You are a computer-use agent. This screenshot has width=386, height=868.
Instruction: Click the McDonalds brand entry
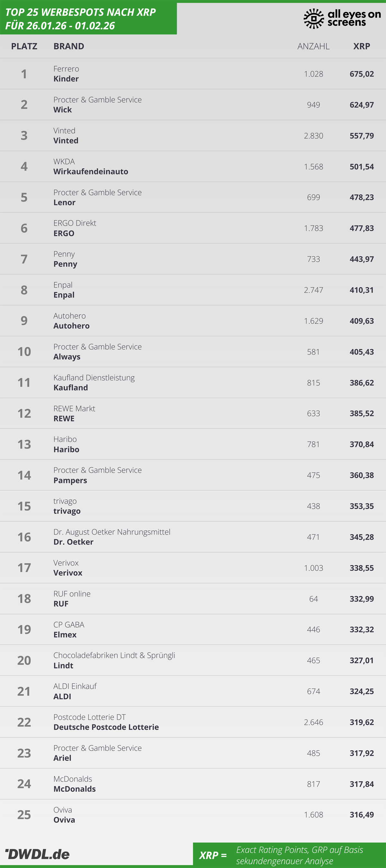pos(74,789)
